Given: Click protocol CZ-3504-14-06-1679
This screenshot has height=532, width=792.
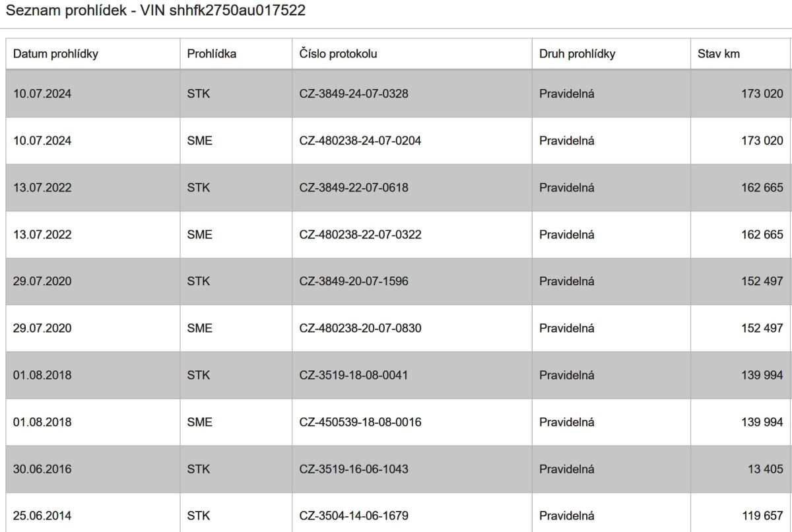Looking at the screenshot, I should (354, 515).
